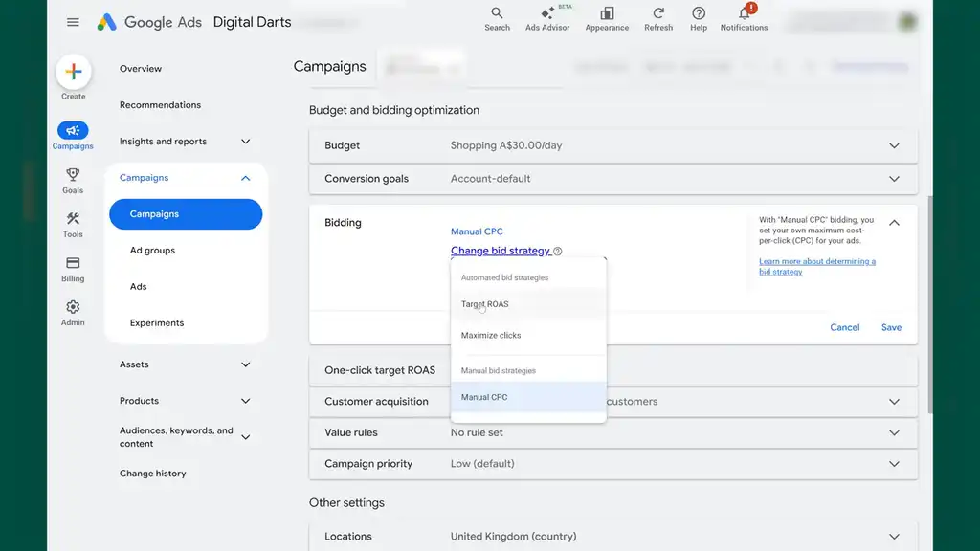
Task: Open the hamburger main menu
Action: click(73, 23)
